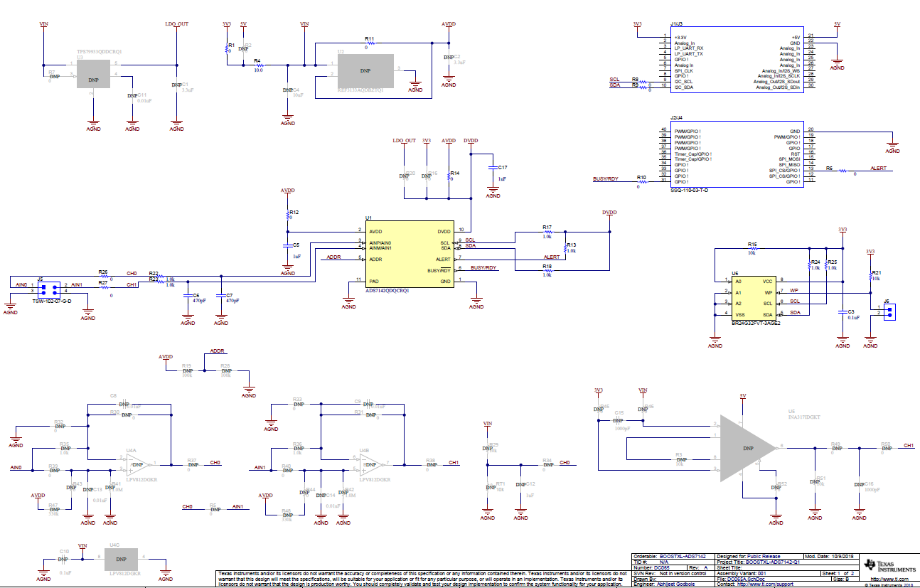Click the Texas Instruments logo in title block
920x588 pixels.
(889, 566)
